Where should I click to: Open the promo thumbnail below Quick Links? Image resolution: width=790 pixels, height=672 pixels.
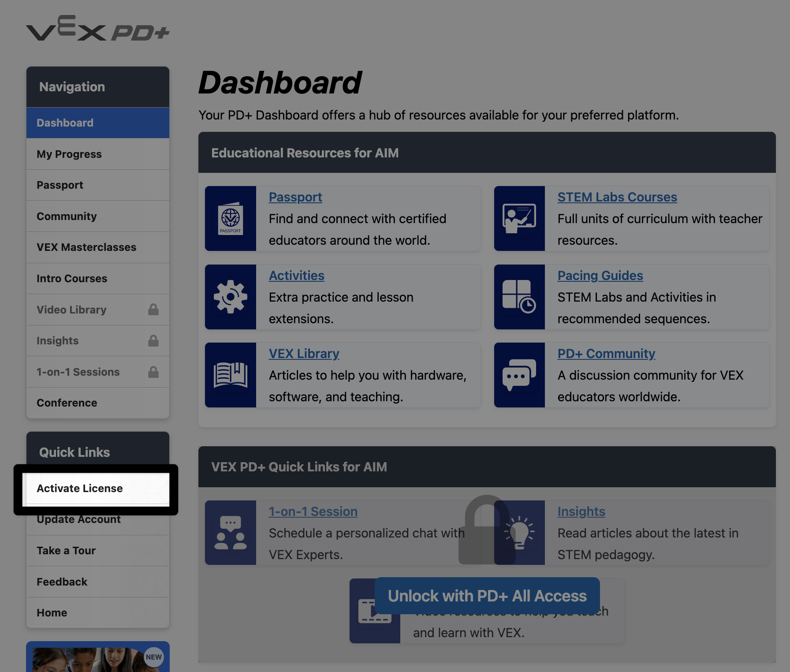[98, 657]
